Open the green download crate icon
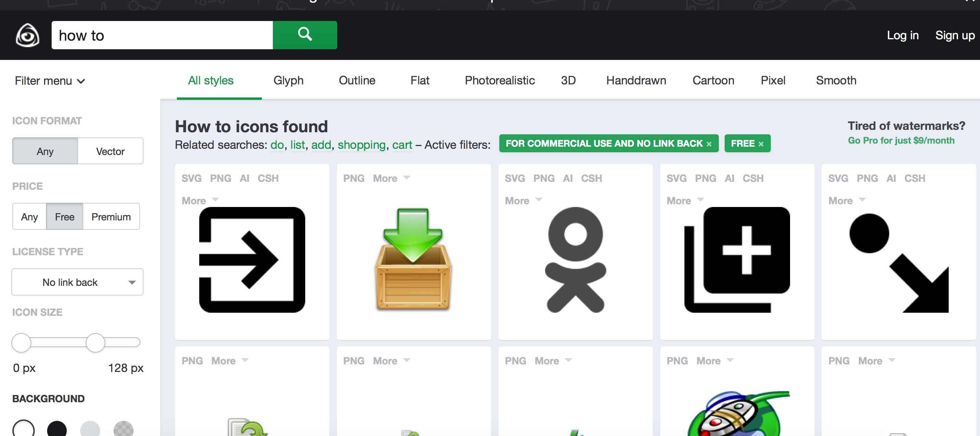Screen dimensions: 980x436 pyautogui.click(x=414, y=259)
